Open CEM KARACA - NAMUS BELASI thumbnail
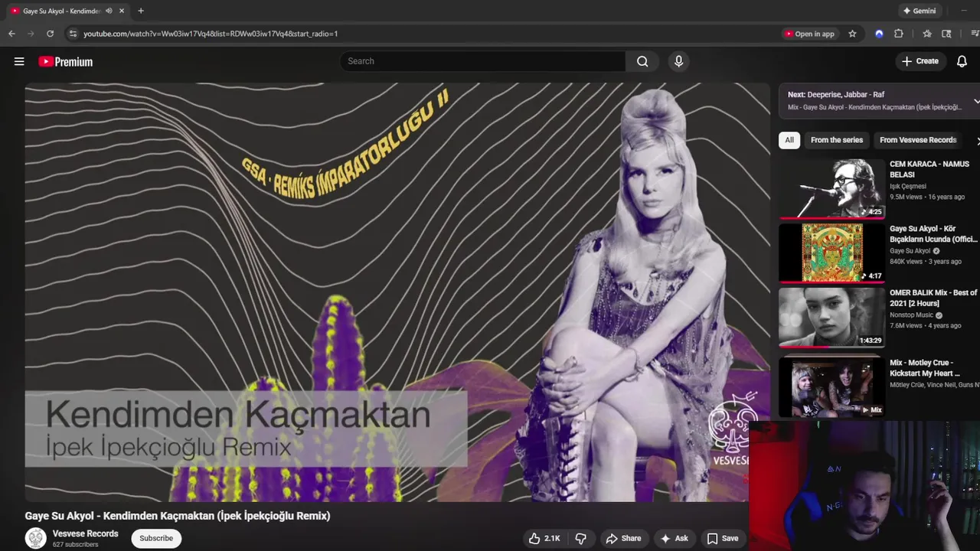The image size is (980, 551). pyautogui.click(x=831, y=188)
